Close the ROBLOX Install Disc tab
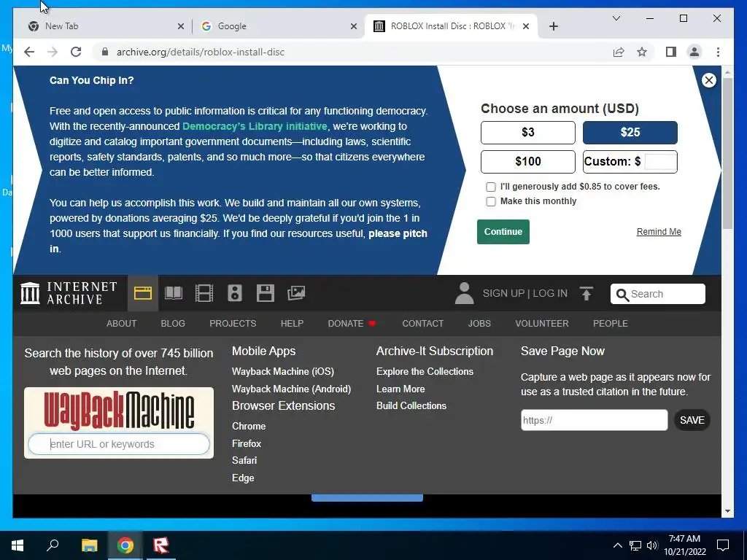Viewport: 747px width, 560px height. [x=526, y=26]
